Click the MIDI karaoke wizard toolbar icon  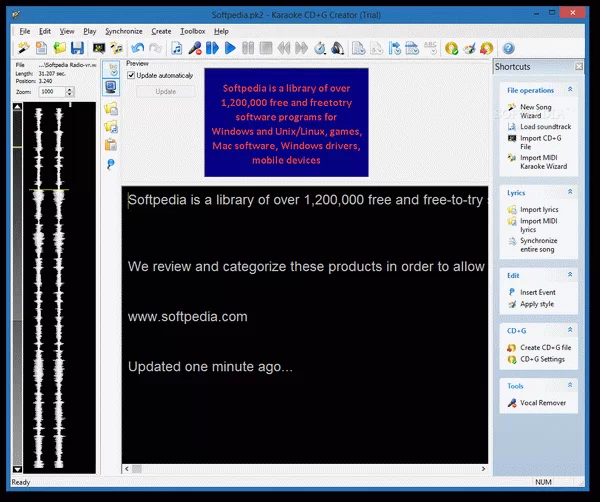tap(116, 48)
